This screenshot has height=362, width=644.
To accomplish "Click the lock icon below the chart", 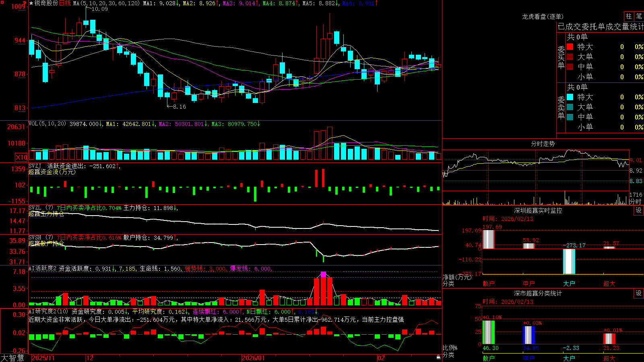I will pyautogui.click(x=438, y=357).
